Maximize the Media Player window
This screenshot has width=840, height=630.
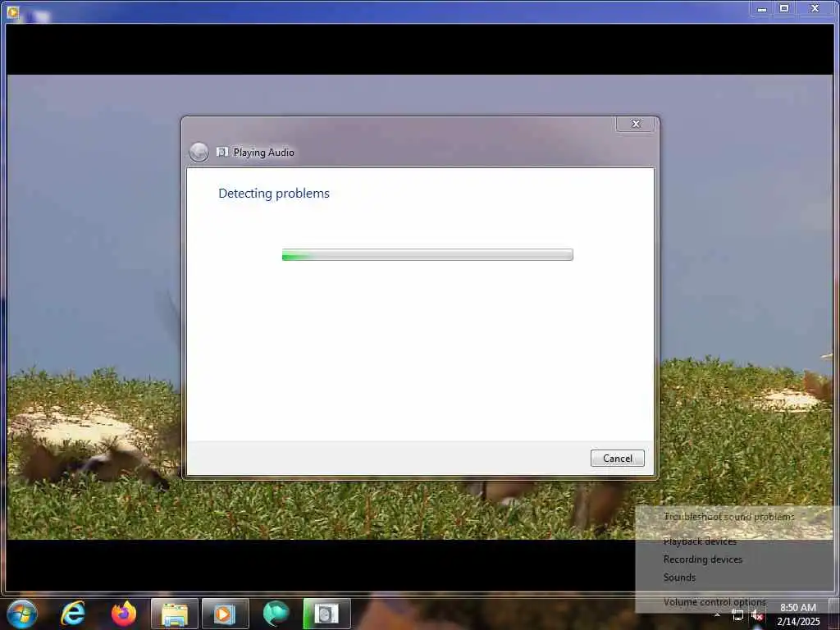click(x=784, y=8)
